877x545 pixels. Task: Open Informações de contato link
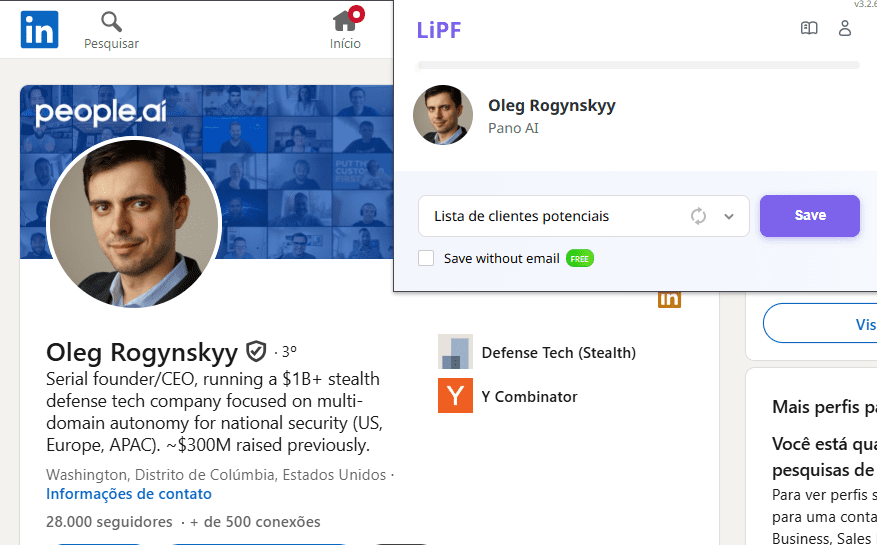pyautogui.click(x=129, y=494)
